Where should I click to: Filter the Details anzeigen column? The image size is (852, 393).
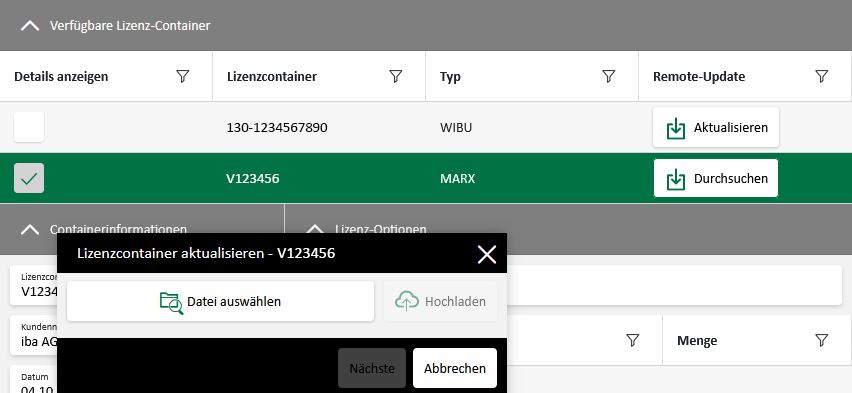point(183,77)
